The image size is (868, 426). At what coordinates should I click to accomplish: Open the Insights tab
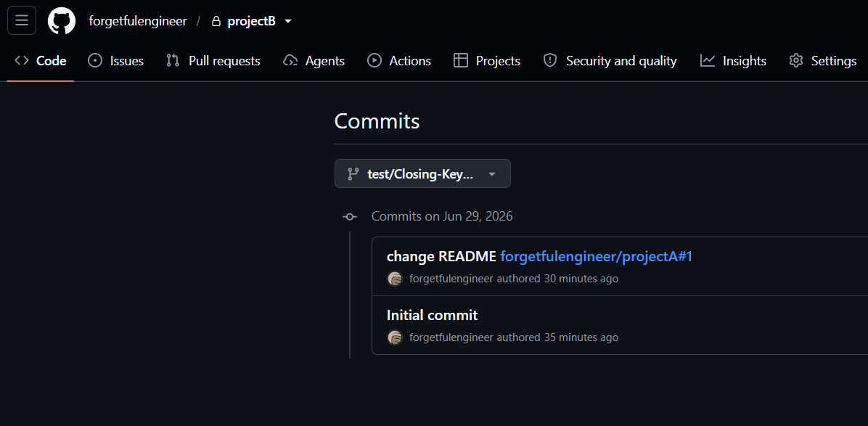coord(733,61)
